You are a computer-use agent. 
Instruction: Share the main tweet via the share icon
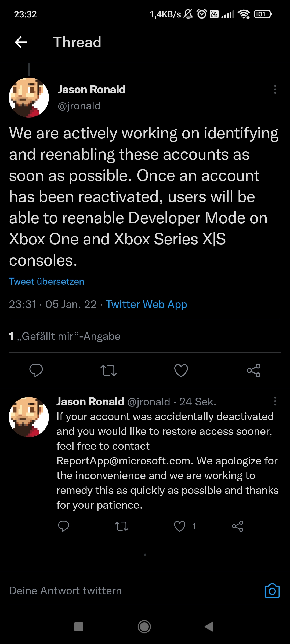tap(254, 370)
